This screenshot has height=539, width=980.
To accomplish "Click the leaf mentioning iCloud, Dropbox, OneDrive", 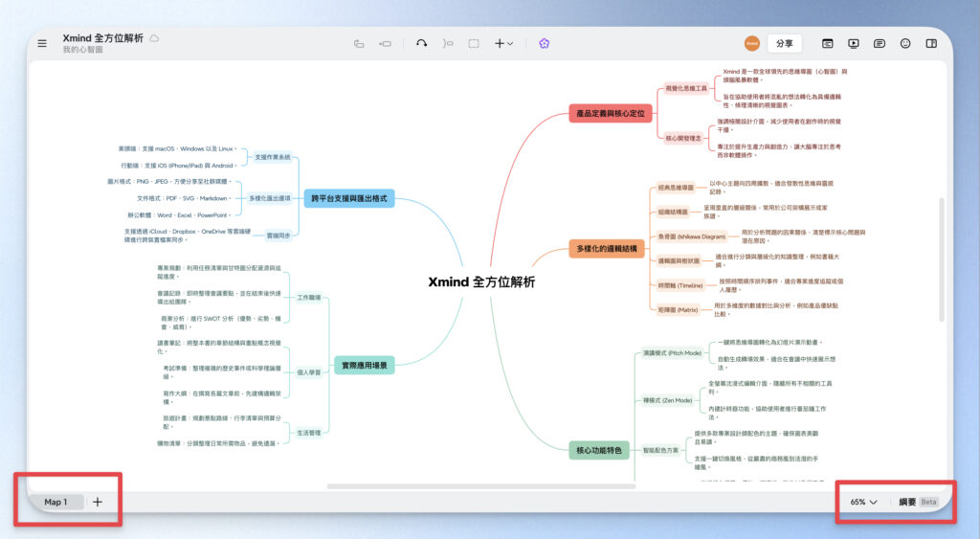I will tap(188, 236).
